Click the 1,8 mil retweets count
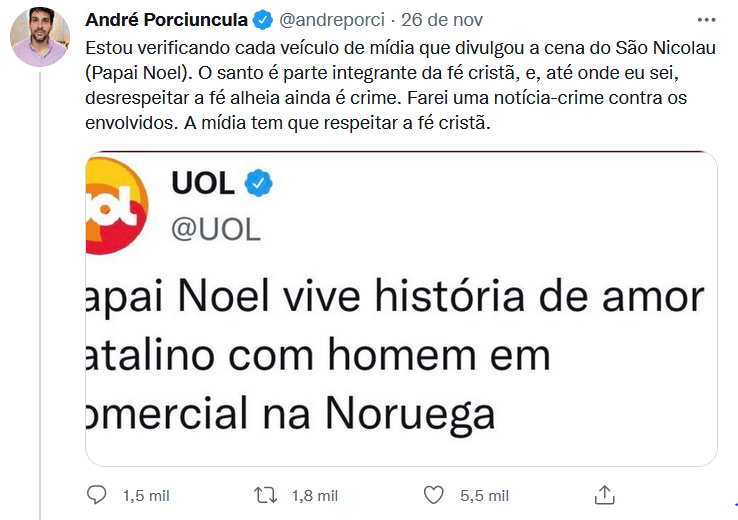Image resolution: width=738 pixels, height=520 pixels. (x=314, y=496)
